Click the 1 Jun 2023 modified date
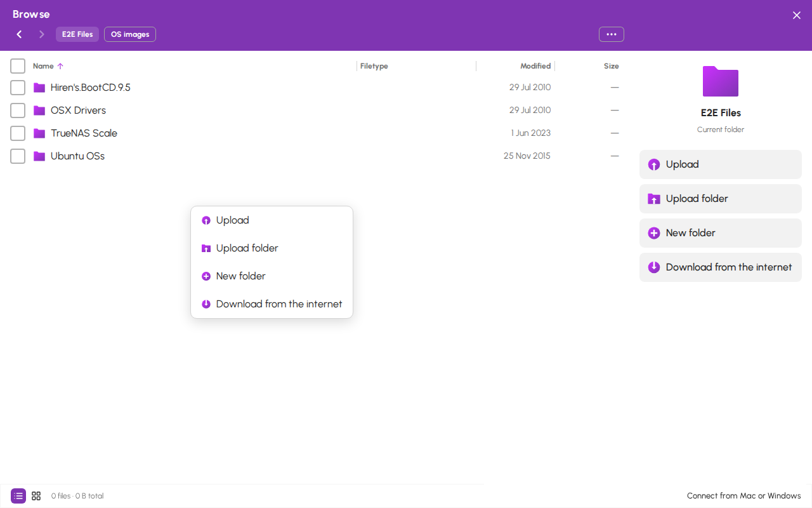The height and width of the screenshot is (508, 812). [x=531, y=133]
